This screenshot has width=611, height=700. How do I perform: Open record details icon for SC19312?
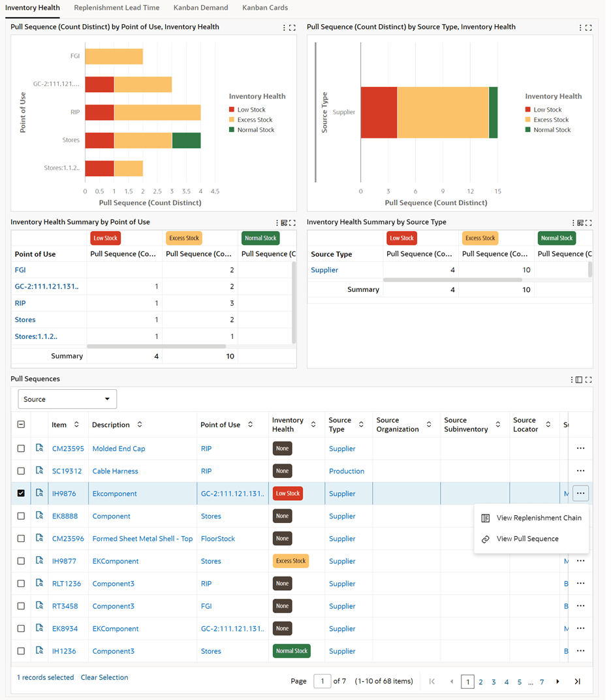(39, 470)
